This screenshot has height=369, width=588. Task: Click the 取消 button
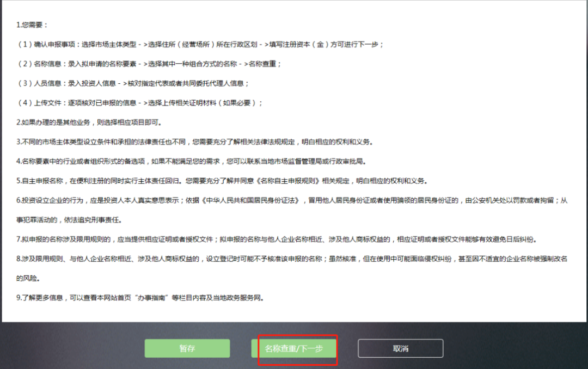(400, 348)
